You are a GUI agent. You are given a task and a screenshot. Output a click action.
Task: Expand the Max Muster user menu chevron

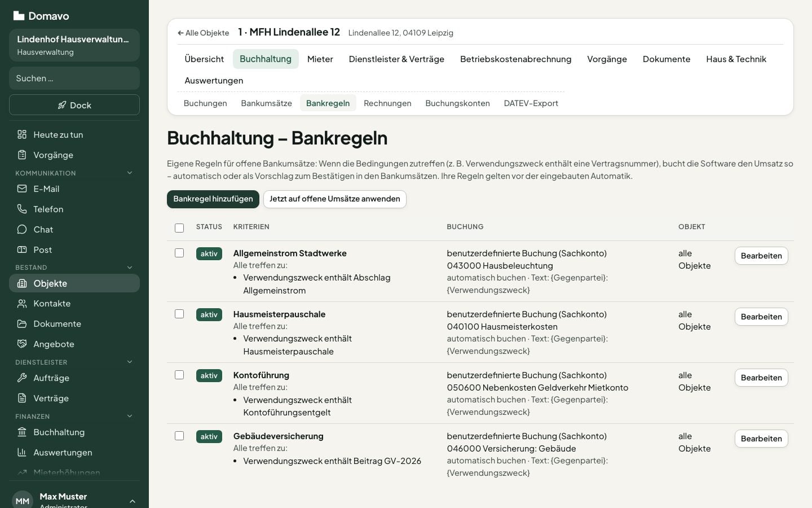coord(133,501)
